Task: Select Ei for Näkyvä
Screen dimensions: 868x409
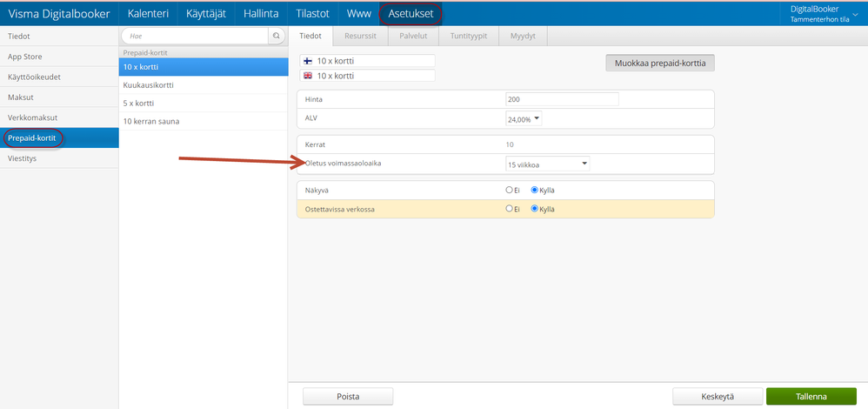Action: pos(510,190)
